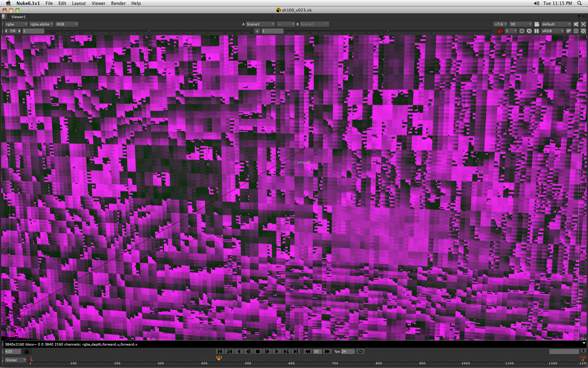Click the Y gamma button
This screenshot has height=368, width=588.
click(x=257, y=31)
